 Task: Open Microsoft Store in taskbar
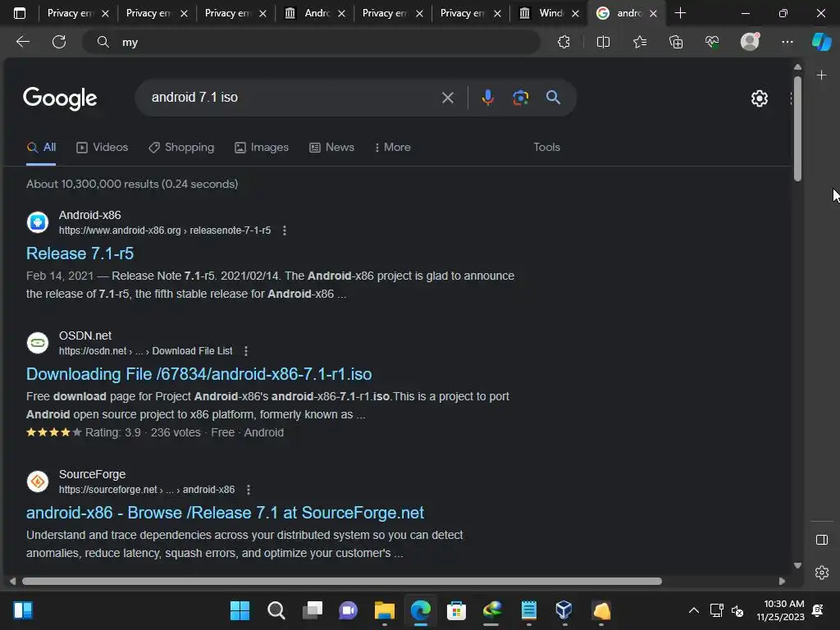tap(456, 610)
